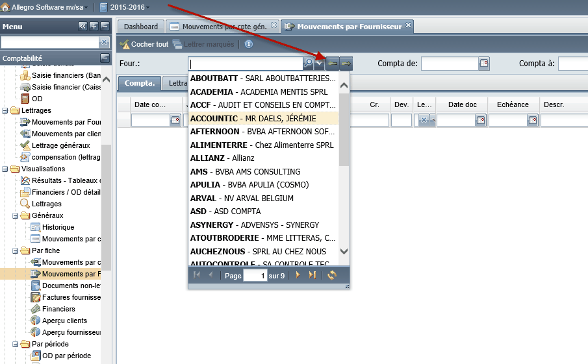Collapse the Visualisations tree folder

(x=5, y=169)
